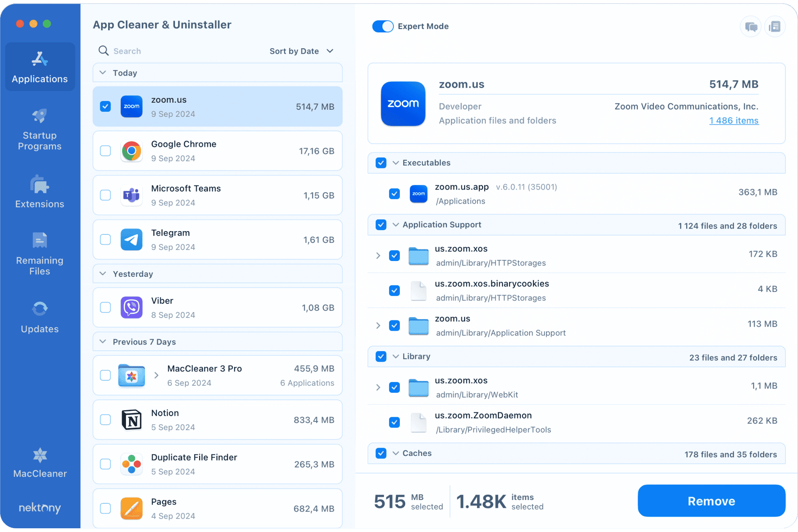The width and height of the screenshot is (798, 532).
Task: Click the '178 files and 35 folders' text
Action: (731, 454)
